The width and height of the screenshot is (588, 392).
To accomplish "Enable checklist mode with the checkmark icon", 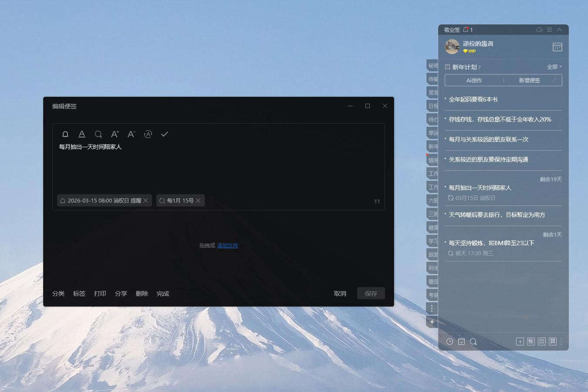I will click(x=164, y=134).
